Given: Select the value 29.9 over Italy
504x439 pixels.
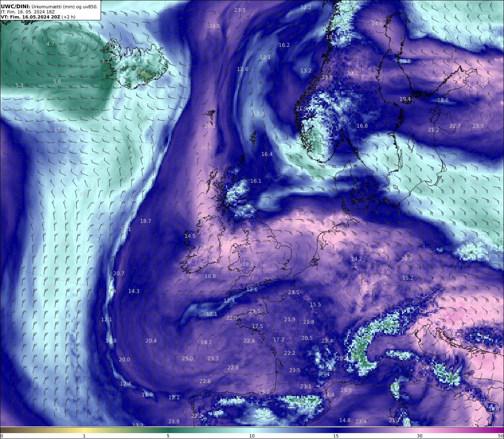Looking at the screenshot, I should [428, 367].
